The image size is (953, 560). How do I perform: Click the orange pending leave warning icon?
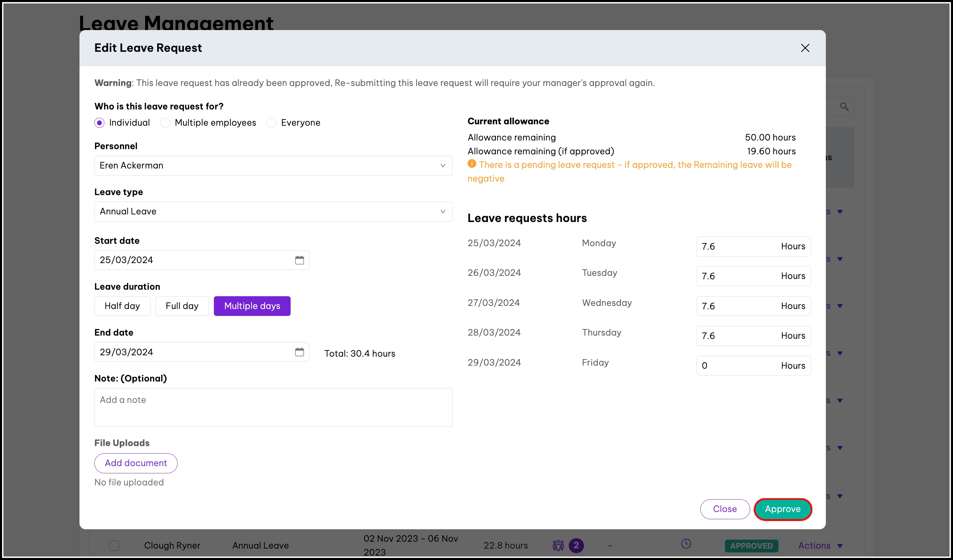(x=472, y=164)
